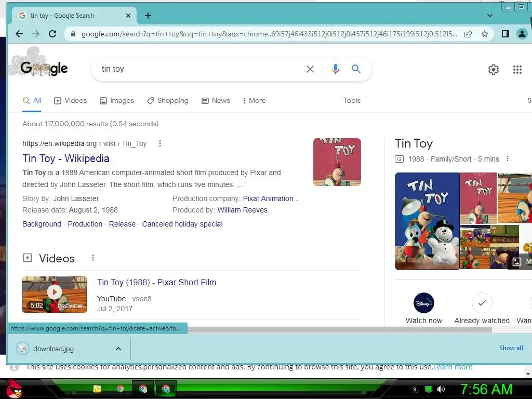Jump to the Release section link

pos(122,224)
